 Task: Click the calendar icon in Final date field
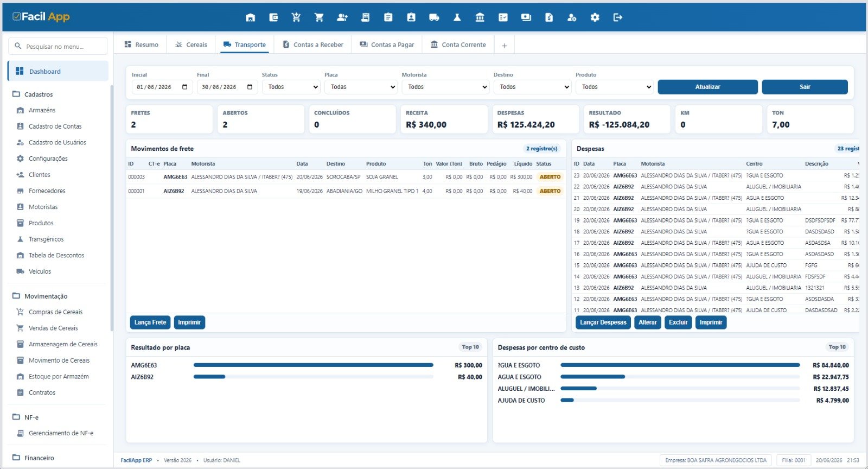[250, 87]
